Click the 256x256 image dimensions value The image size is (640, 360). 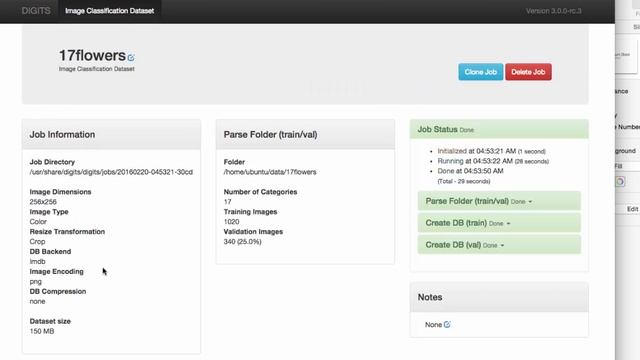[x=43, y=202]
